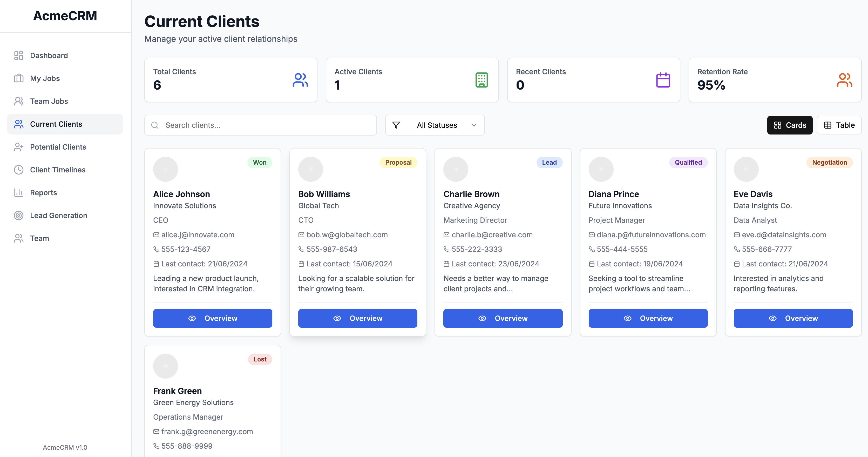Click Diana Prince's email envelope icon
Screen dimensions: 868x457
(x=591, y=235)
